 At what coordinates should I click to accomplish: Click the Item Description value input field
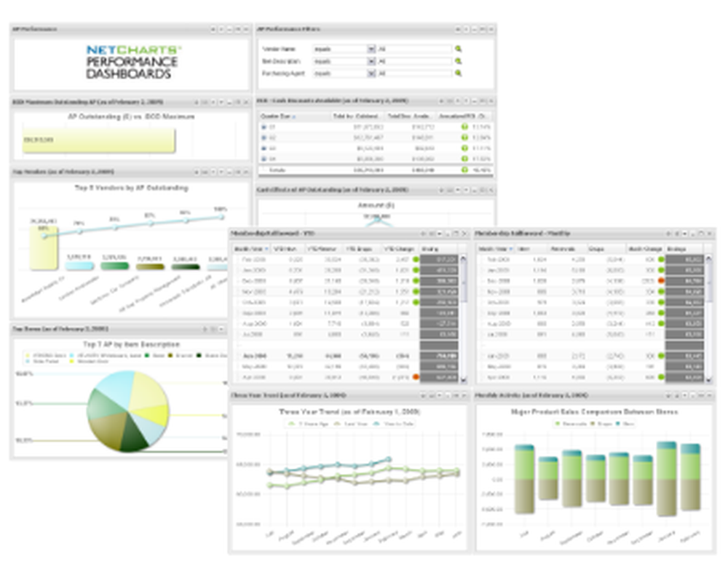point(414,61)
